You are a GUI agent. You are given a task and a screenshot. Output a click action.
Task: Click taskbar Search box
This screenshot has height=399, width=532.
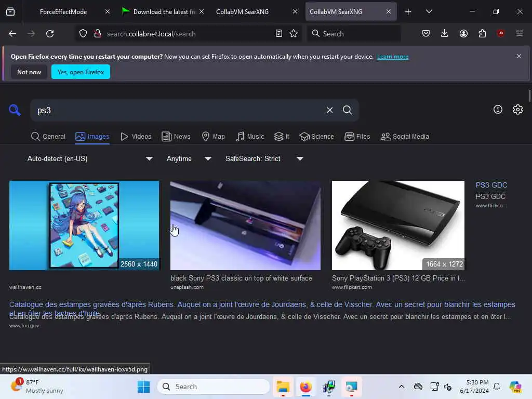[x=214, y=387]
